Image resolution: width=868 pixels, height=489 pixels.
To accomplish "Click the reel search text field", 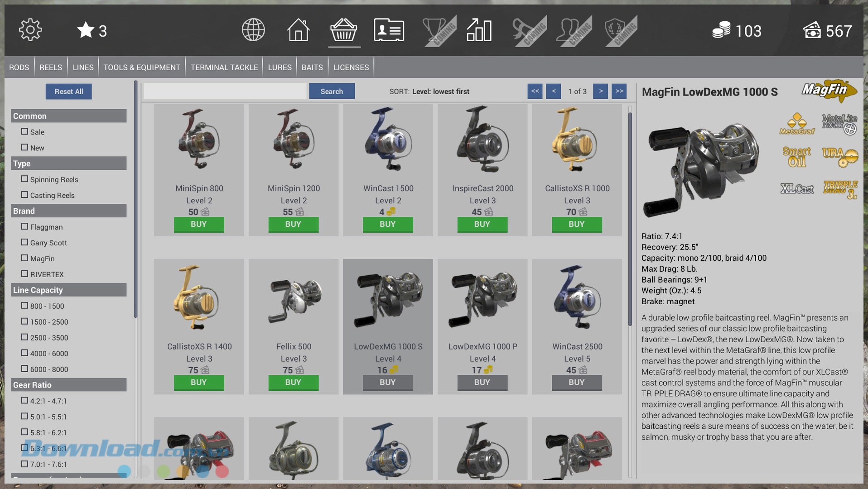I will [x=225, y=91].
